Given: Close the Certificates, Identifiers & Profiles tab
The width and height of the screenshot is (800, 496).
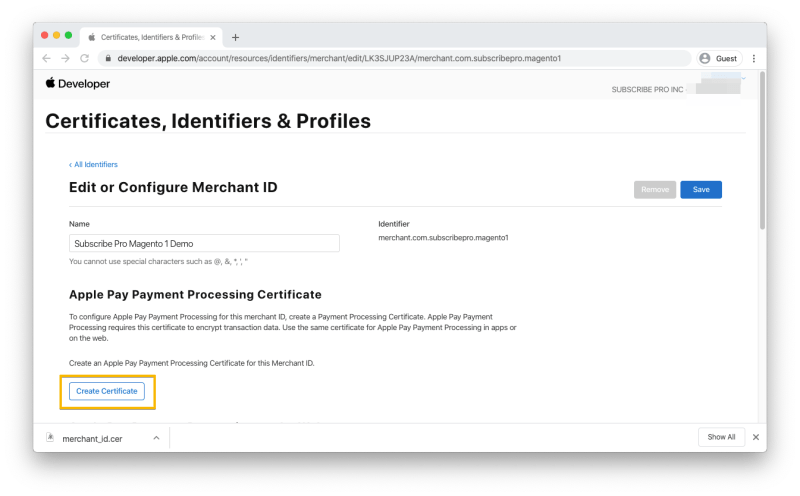Looking at the screenshot, I should [x=213, y=37].
